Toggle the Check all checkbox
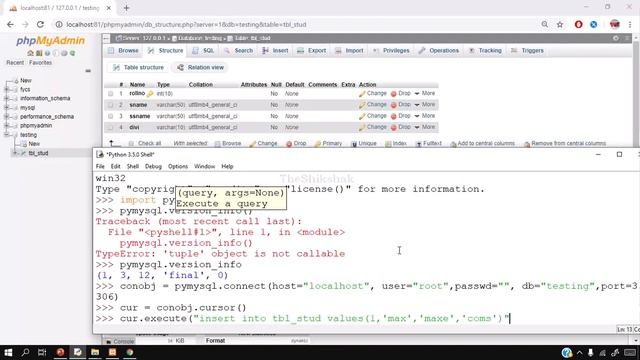The image size is (640, 360). click(x=131, y=144)
